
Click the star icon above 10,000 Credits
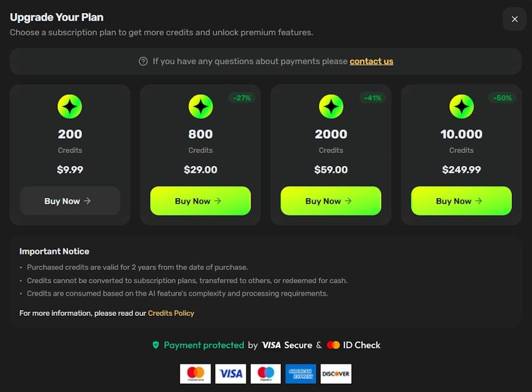coord(462,106)
